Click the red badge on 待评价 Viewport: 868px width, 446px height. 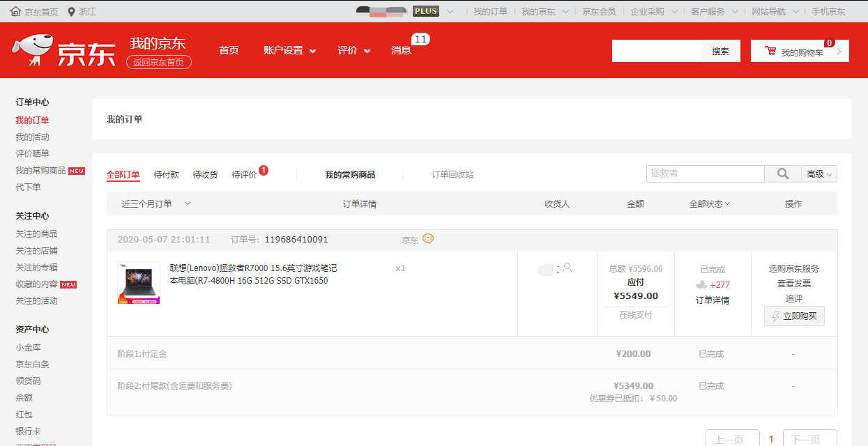pyautogui.click(x=264, y=169)
